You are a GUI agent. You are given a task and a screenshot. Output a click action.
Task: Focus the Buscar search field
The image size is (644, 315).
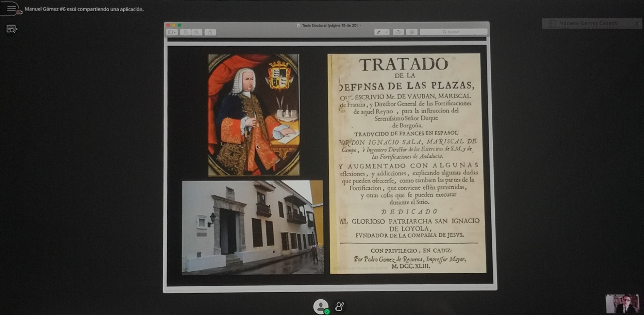pyautogui.click(x=453, y=32)
